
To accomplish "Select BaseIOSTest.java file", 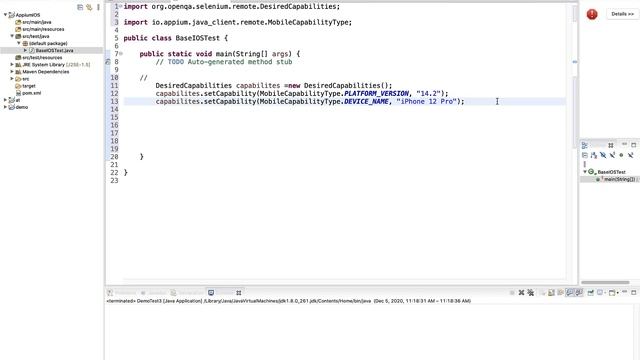I will pos(54,50).
